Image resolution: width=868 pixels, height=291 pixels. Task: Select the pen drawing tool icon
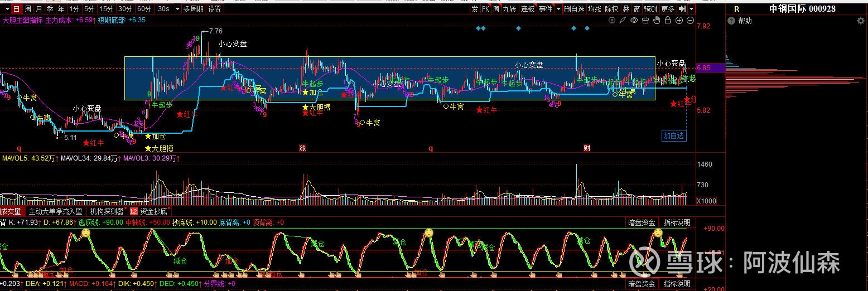[x=623, y=21]
